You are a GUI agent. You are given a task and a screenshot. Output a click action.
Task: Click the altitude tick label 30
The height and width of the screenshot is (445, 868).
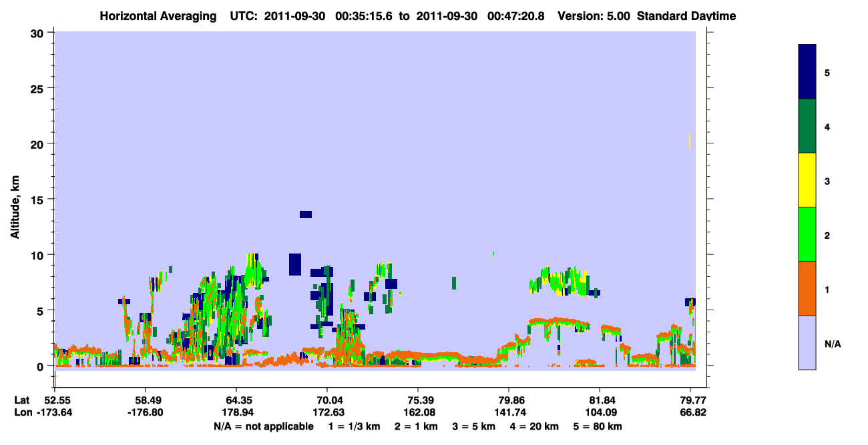(x=39, y=33)
